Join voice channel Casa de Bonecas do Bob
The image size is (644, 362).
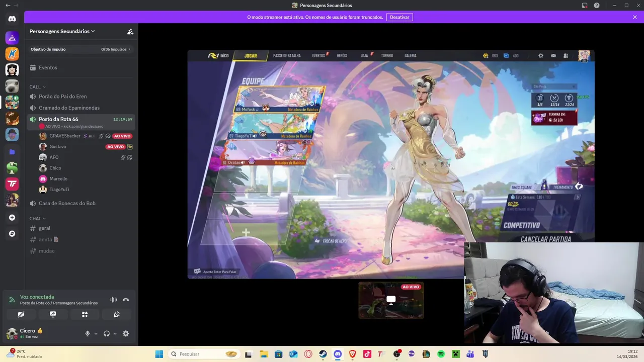click(81, 203)
